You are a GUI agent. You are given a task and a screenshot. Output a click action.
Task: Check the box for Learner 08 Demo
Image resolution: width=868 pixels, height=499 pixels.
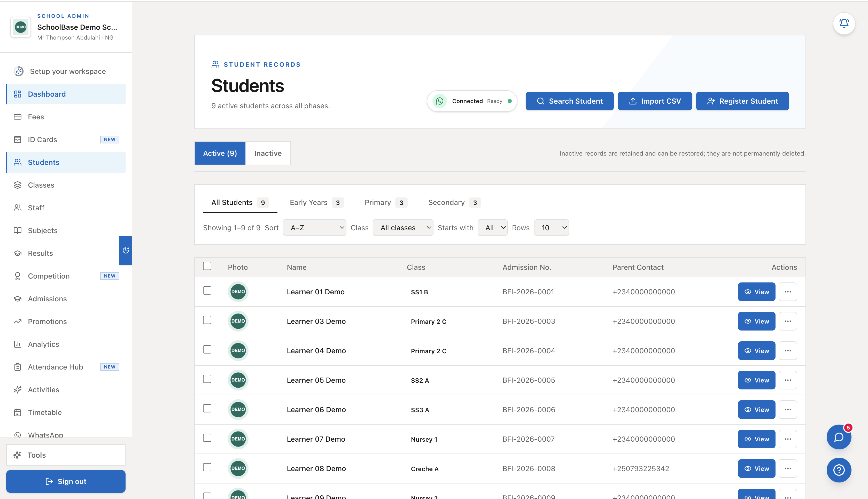pyautogui.click(x=207, y=467)
